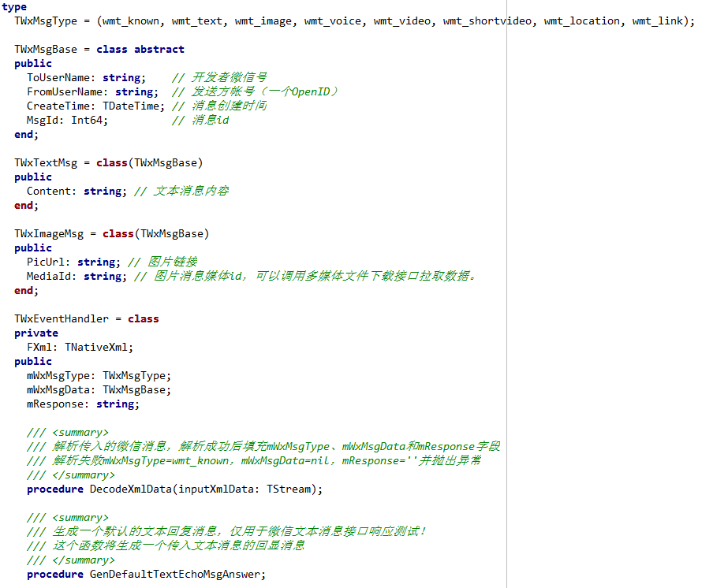Click the comment starting with 解析失败mWxMsgType=wmt_known
Viewport: 713px width, 588px height.
point(254,461)
